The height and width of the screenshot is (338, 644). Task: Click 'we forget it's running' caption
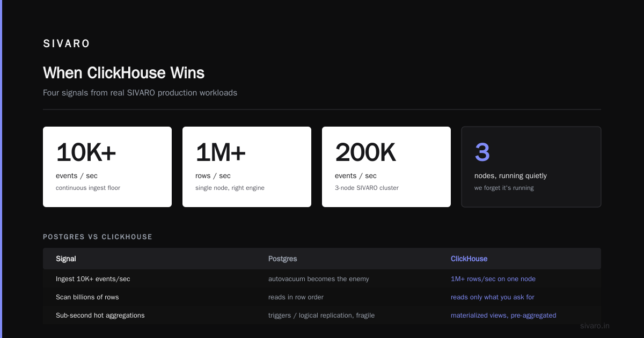504,188
